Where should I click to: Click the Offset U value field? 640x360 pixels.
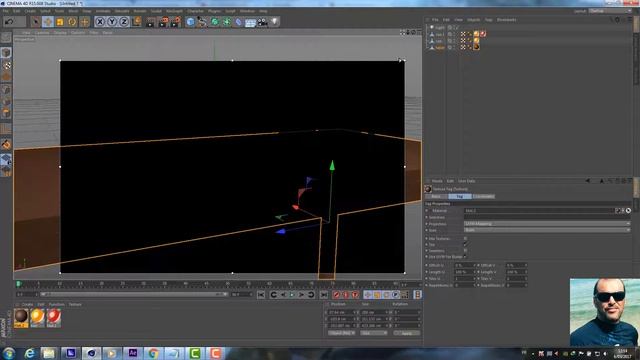pyautogui.click(x=464, y=265)
